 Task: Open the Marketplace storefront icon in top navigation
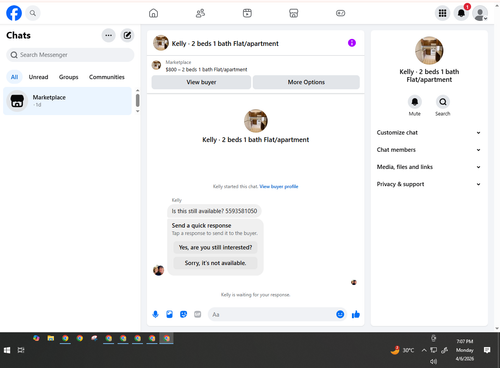[x=294, y=13]
